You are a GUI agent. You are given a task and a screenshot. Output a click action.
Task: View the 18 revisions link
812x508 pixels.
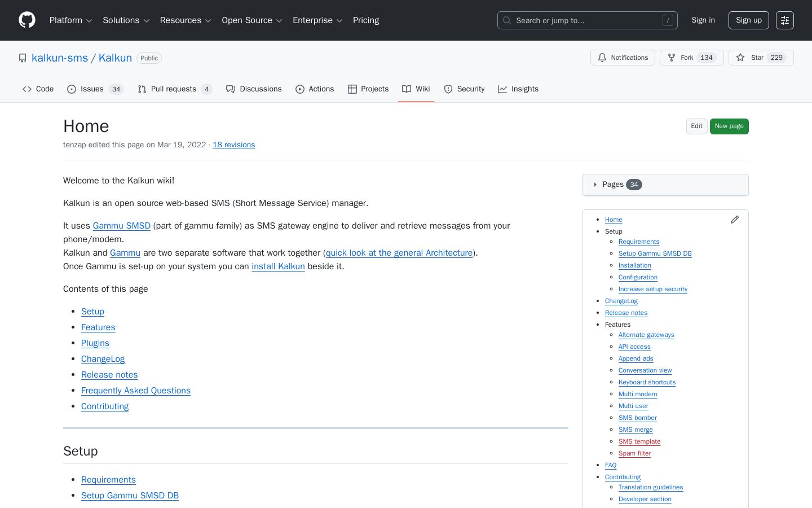click(234, 145)
